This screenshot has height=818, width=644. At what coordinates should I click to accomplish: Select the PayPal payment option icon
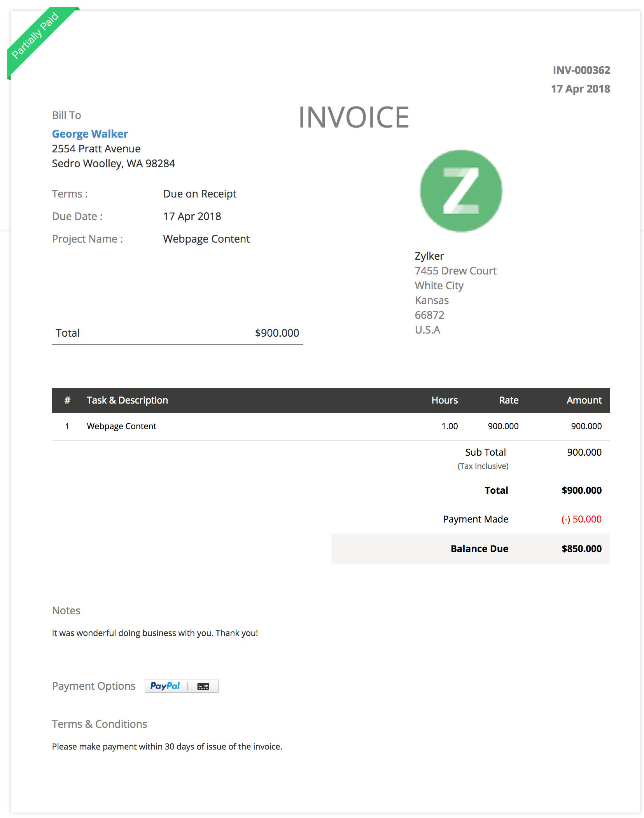[165, 686]
